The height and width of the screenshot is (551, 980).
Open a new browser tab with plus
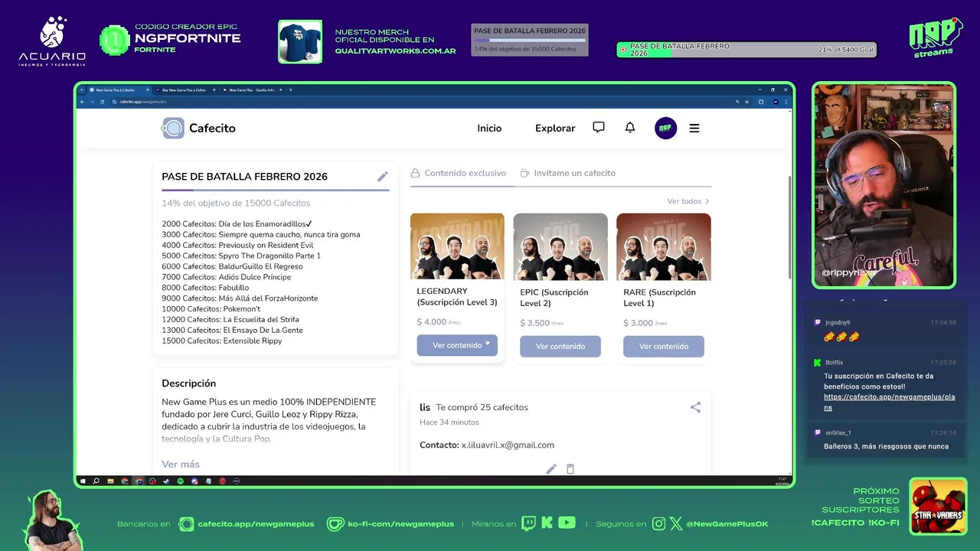pos(291,90)
